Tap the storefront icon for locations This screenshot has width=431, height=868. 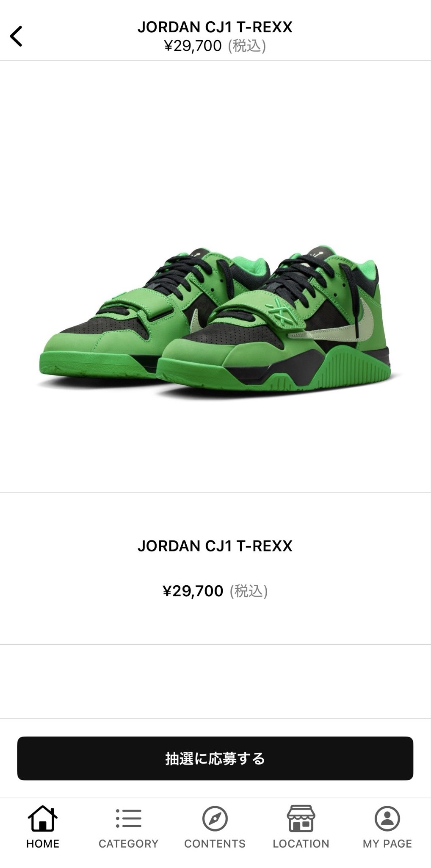coord(301,818)
